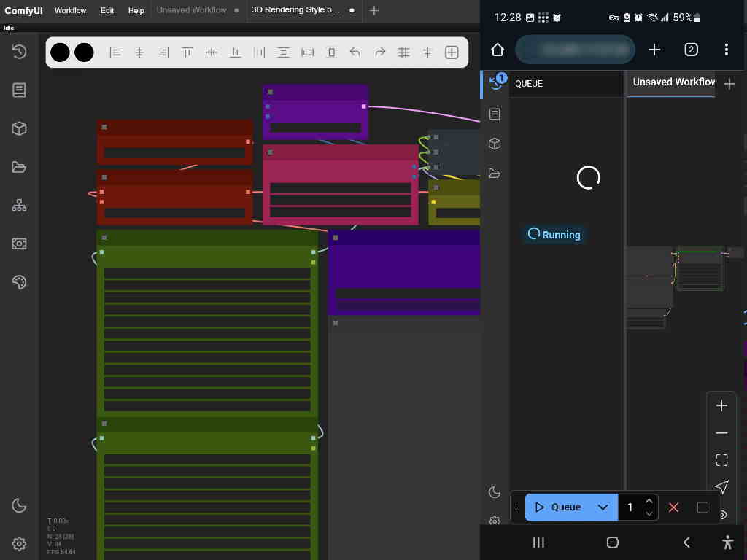Toggle the grid icon in the alignment toolbar
This screenshot has height=560, width=747.
pyautogui.click(x=403, y=52)
